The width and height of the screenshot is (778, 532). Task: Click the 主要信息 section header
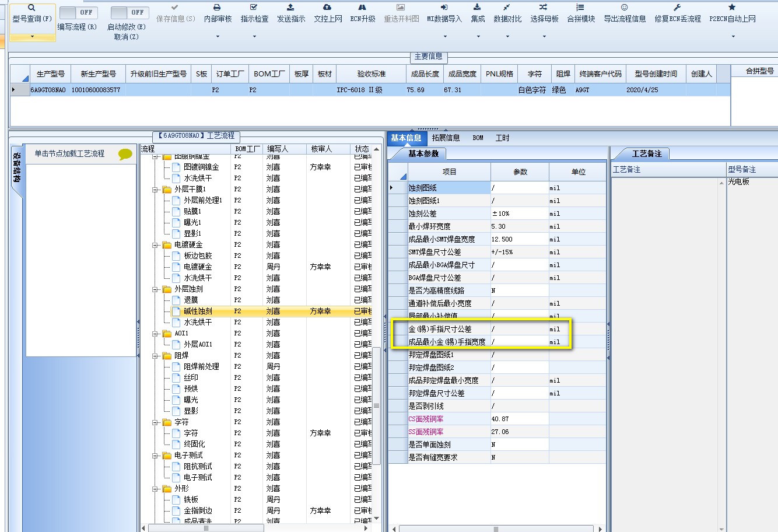coord(428,57)
